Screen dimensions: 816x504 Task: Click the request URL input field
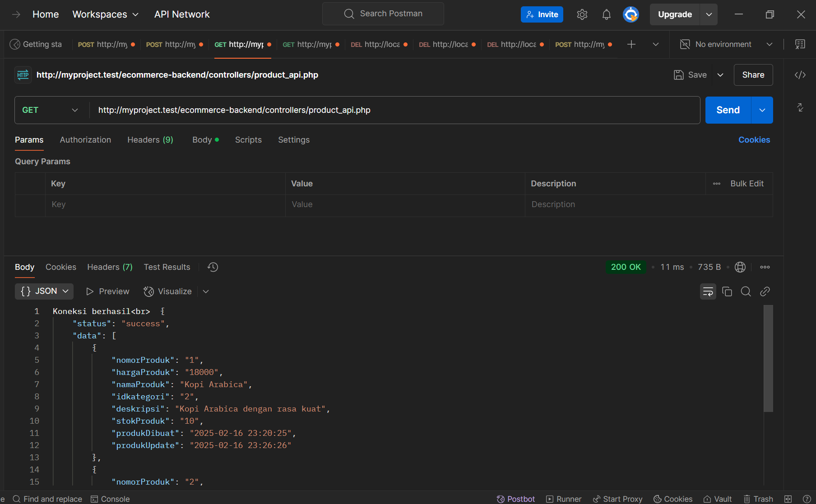393,110
